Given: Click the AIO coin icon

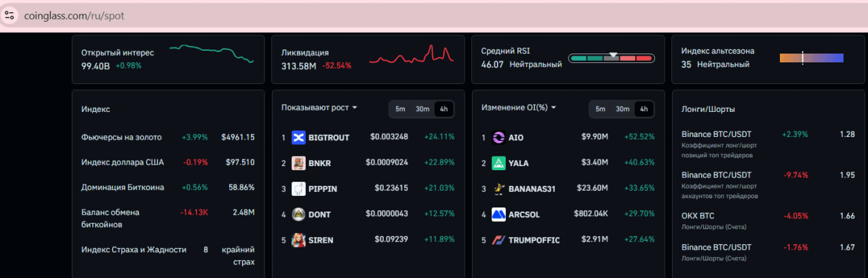Looking at the screenshot, I should point(498,138).
